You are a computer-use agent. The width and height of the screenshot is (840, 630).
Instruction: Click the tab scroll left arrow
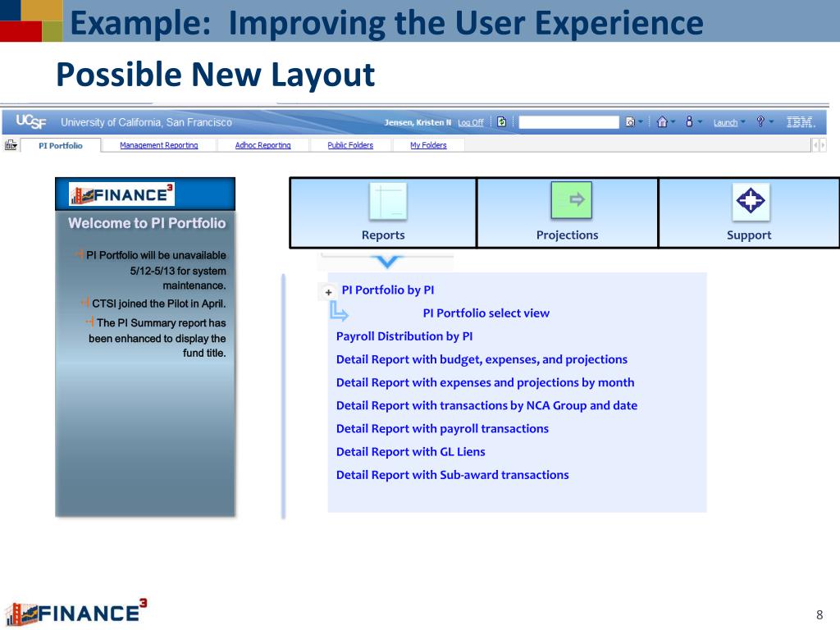[815, 144]
